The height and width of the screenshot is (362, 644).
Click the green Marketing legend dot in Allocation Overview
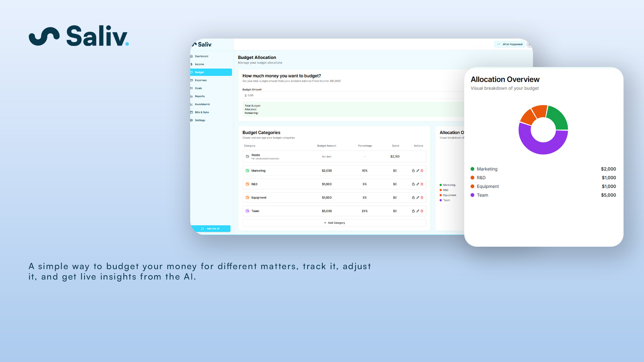(x=472, y=169)
